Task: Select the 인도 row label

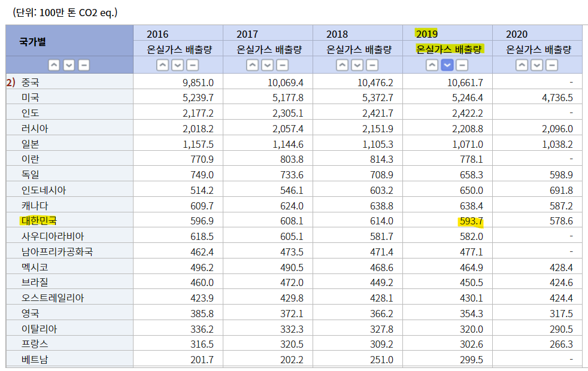Action: [x=31, y=113]
